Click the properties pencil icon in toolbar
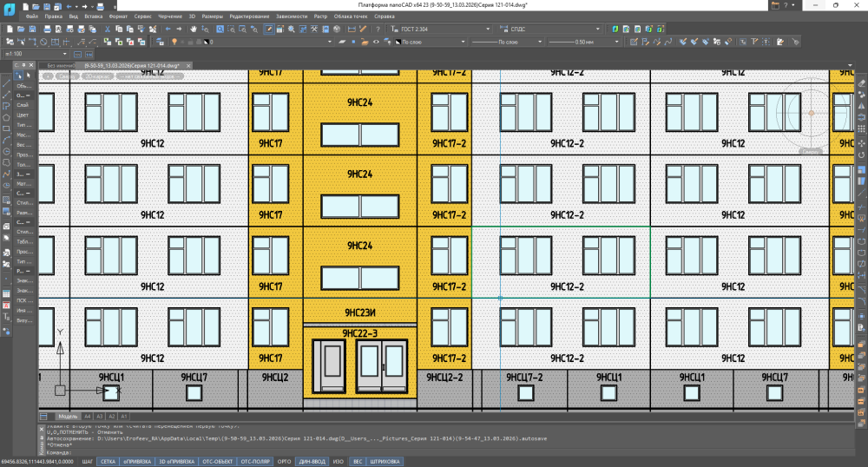Viewport: 868px width, 467px height. coord(268,29)
